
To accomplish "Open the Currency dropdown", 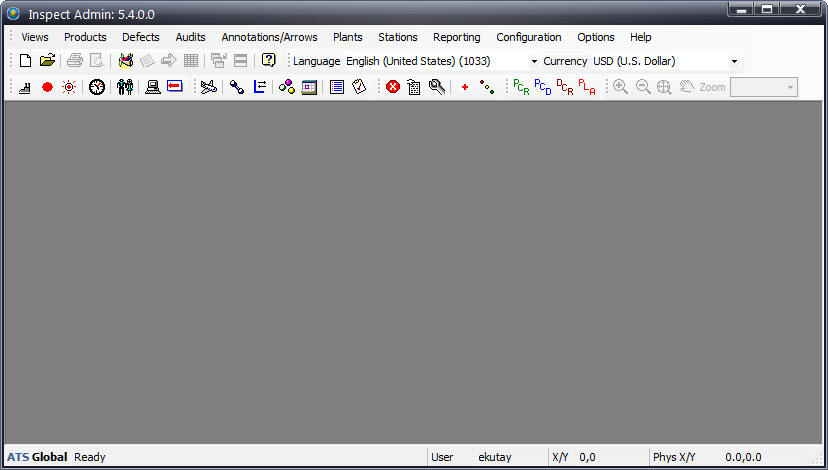I will [x=734, y=61].
